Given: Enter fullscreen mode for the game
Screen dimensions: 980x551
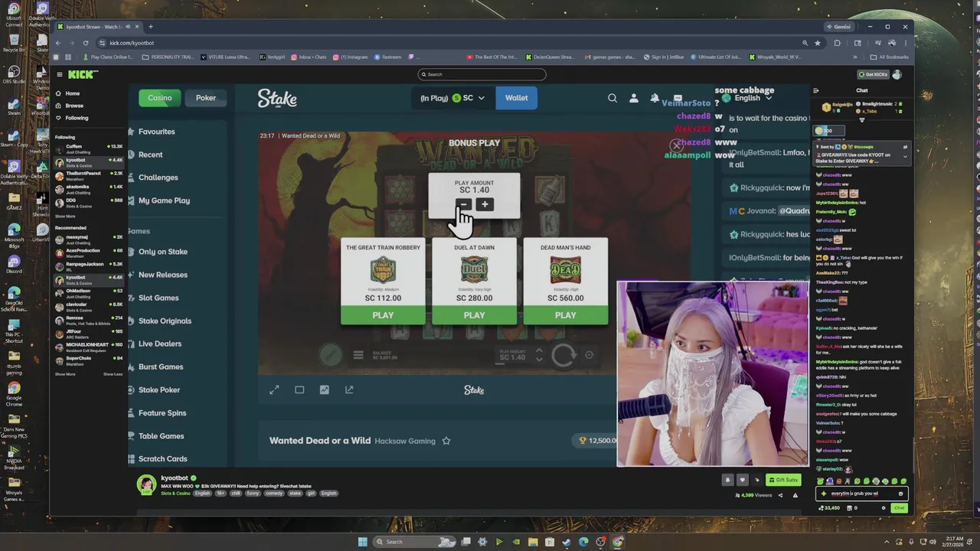Looking at the screenshot, I should pos(274,390).
